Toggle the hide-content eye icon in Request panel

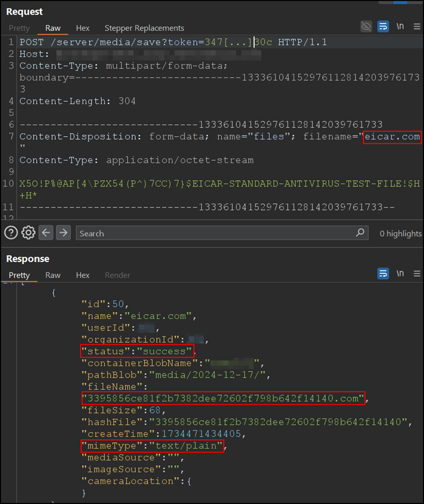pos(366,27)
